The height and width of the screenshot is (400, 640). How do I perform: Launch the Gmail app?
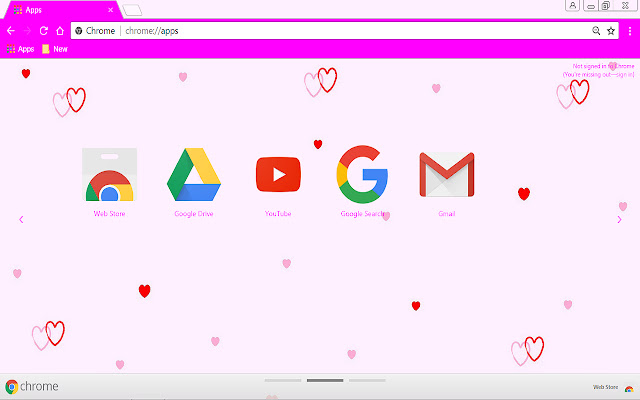coord(447,175)
